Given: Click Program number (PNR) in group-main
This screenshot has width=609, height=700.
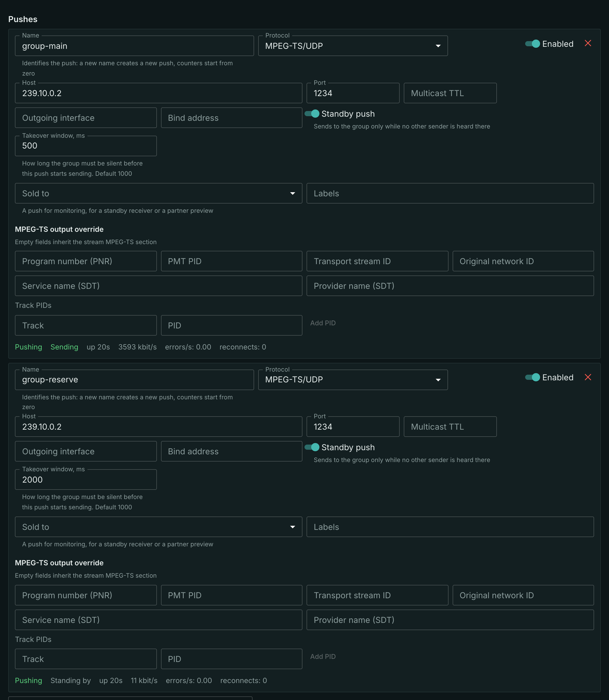Looking at the screenshot, I should click(86, 261).
